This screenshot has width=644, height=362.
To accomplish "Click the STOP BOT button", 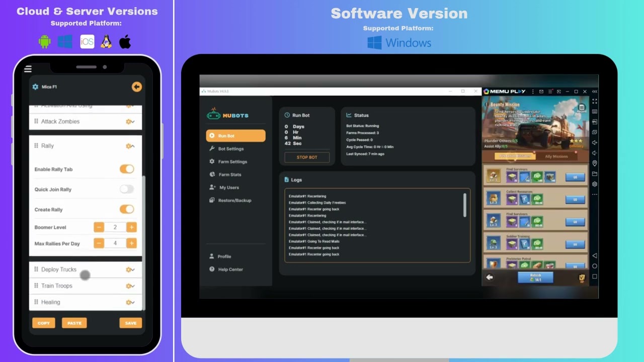I will pyautogui.click(x=307, y=157).
